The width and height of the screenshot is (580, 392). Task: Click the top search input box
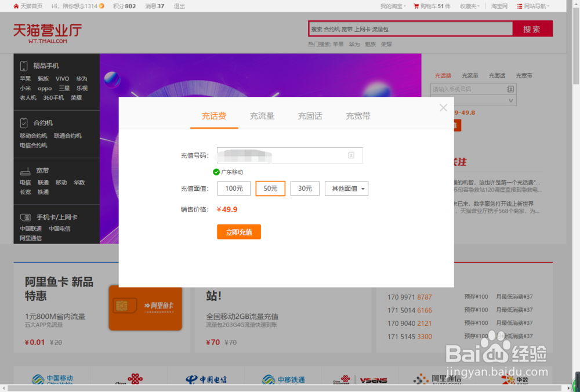(x=411, y=29)
